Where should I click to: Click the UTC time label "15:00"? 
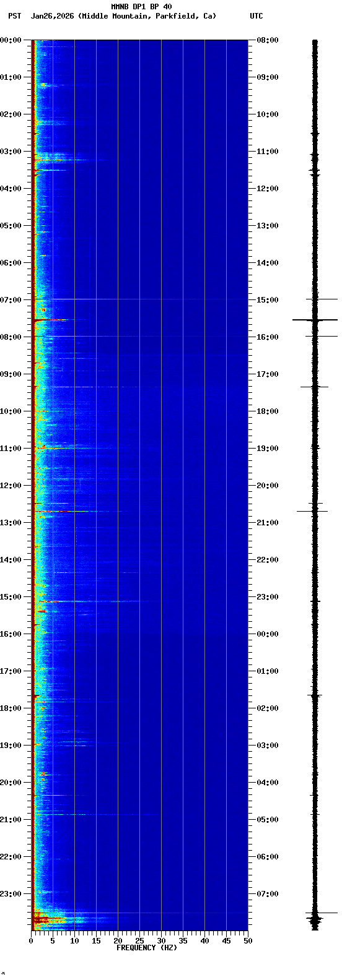(x=267, y=300)
